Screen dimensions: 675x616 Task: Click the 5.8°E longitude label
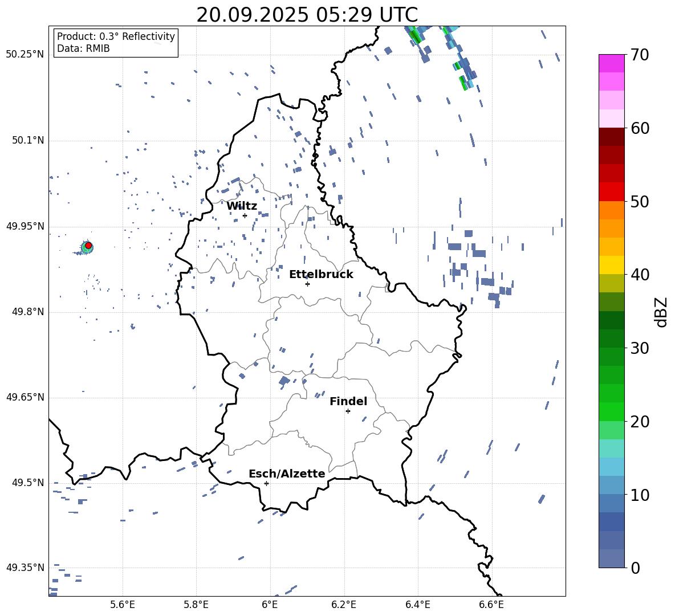click(196, 605)
